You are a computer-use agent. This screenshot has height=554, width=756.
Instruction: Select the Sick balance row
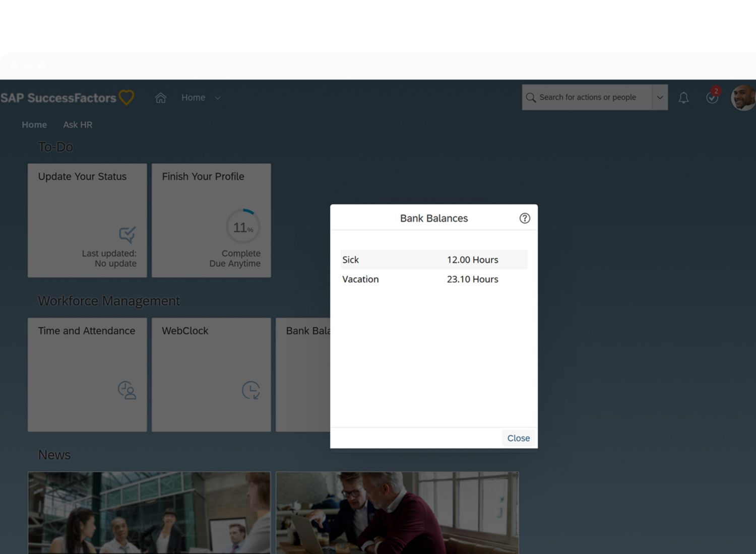[433, 259]
